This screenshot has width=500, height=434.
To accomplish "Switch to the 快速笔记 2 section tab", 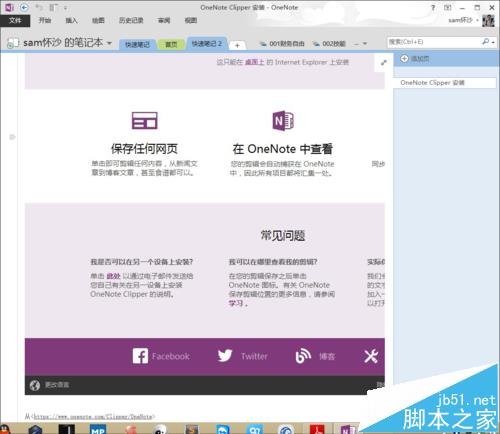I will tap(207, 44).
